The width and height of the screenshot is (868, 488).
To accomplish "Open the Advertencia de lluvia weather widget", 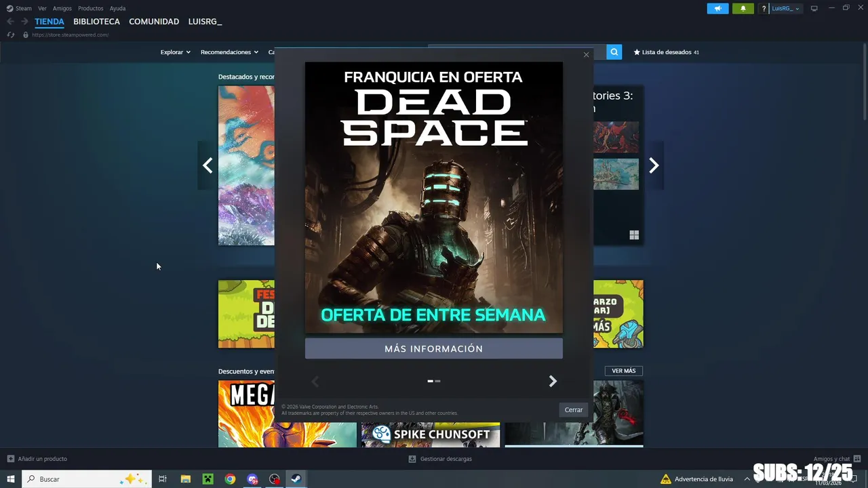I will pyautogui.click(x=697, y=479).
